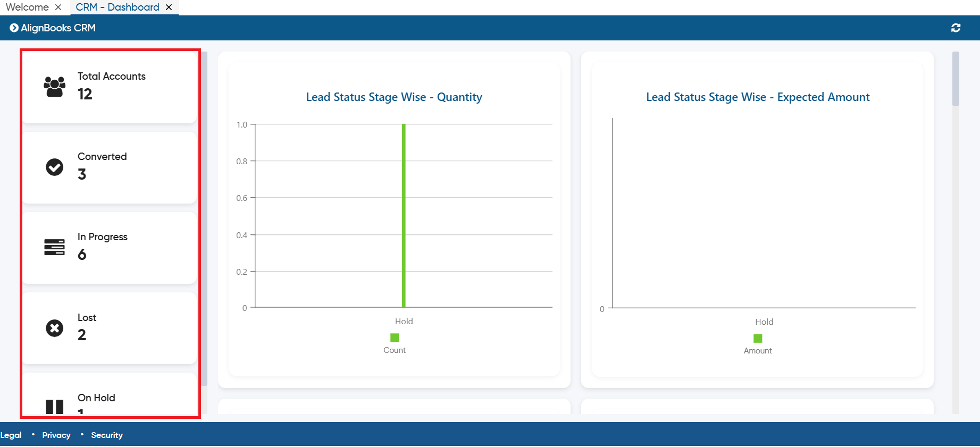The width and height of the screenshot is (980, 447).
Task: Close the Welcome tab
Action: (58, 7)
